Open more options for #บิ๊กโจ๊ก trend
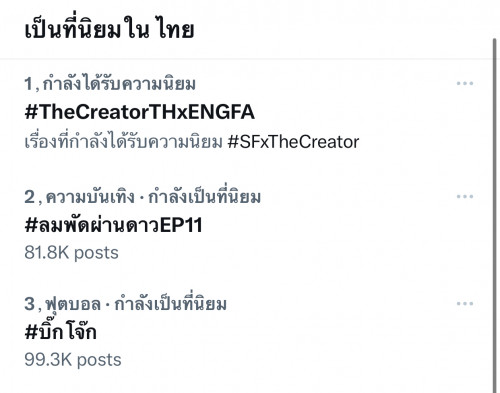This screenshot has height=393, width=500. click(465, 303)
